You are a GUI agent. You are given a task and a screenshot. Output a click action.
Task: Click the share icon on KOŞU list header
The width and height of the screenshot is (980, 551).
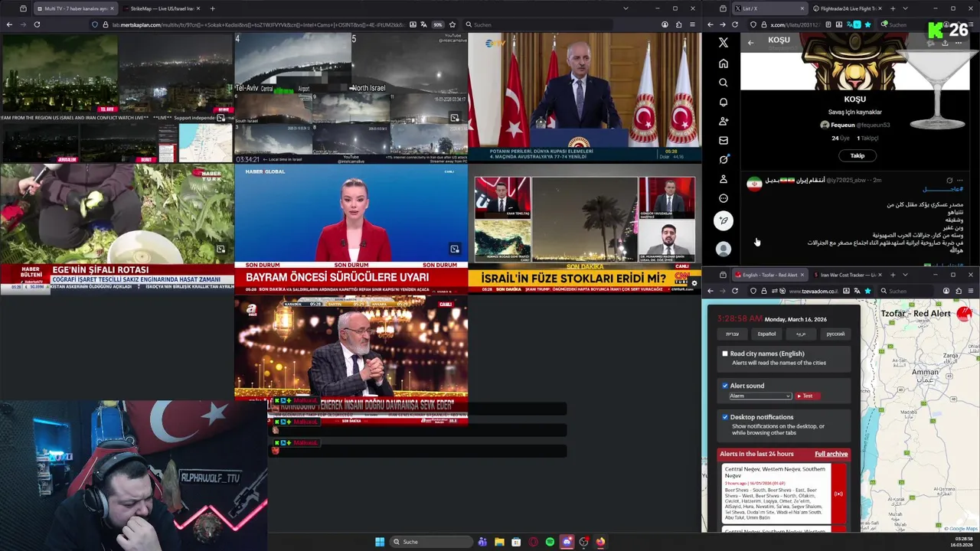point(944,43)
